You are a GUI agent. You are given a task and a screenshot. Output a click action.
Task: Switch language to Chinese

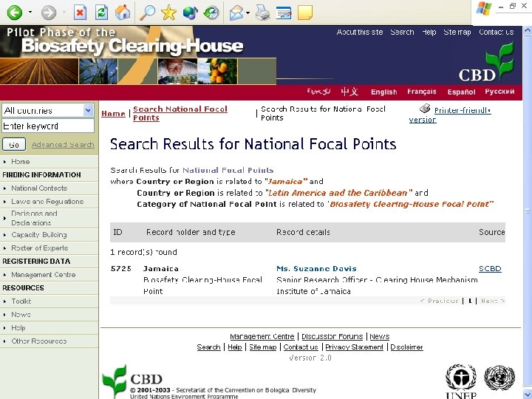pos(349,92)
